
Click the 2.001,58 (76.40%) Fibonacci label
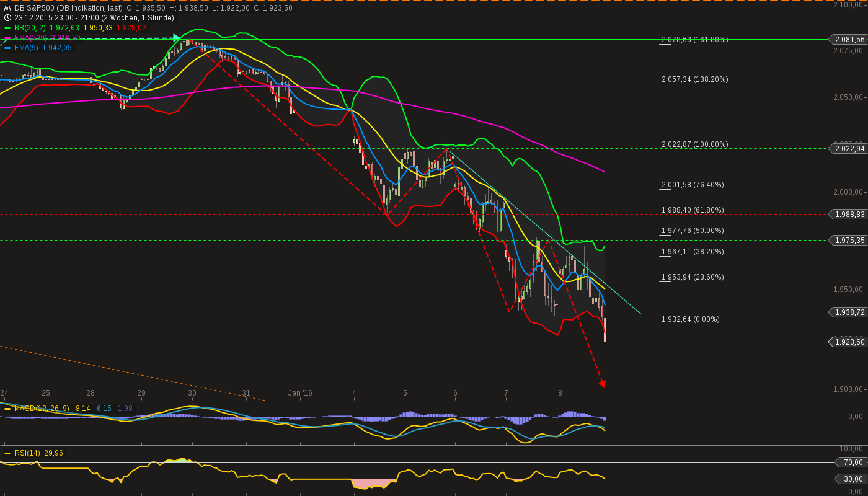point(693,185)
